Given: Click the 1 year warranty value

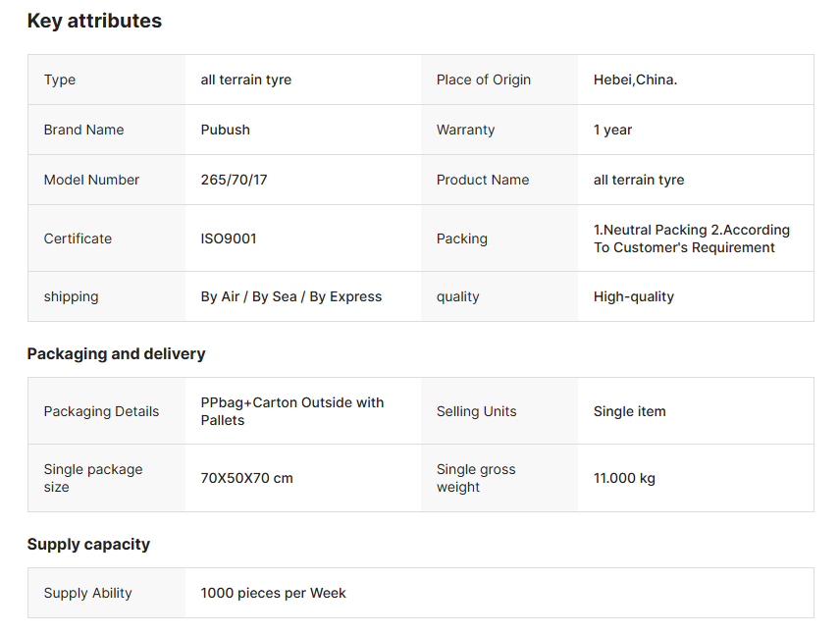Looking at the screenshot, I should [612, 130].
